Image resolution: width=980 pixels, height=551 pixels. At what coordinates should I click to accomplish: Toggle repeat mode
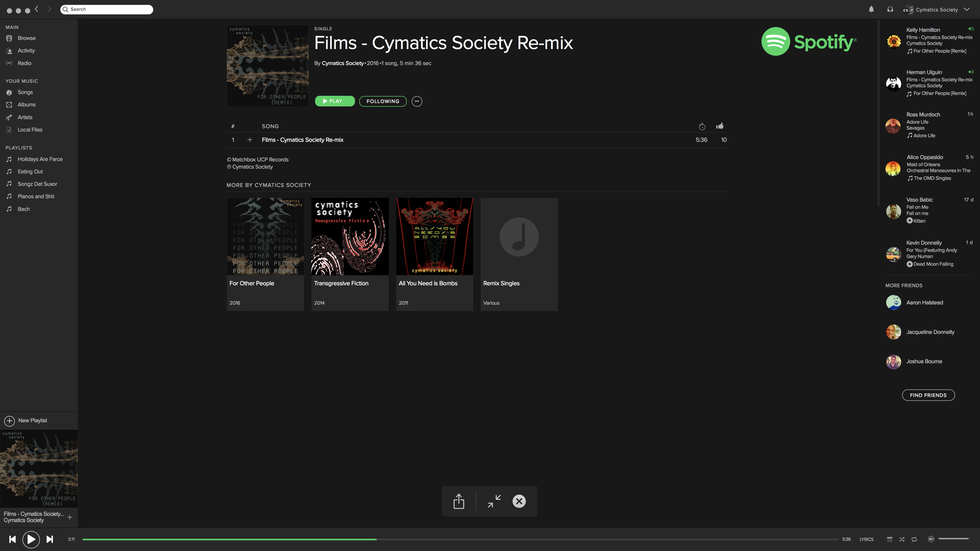tap(914, 539)
